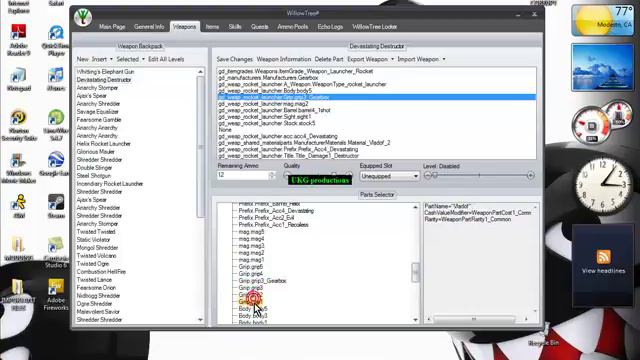This screenshot has width=640, height=360.
Task: Click View headlines on feed gadget
Action: (x=603, y=271)
